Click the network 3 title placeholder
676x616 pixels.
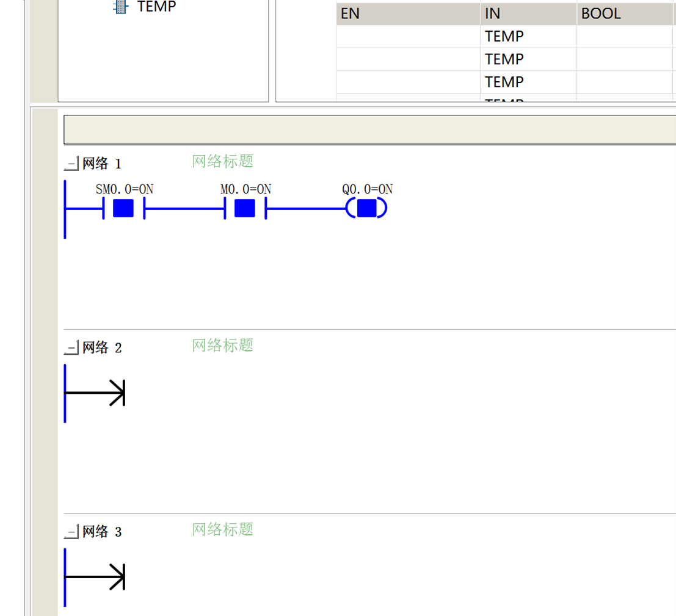pyautogui.click(x=222, y=529)
